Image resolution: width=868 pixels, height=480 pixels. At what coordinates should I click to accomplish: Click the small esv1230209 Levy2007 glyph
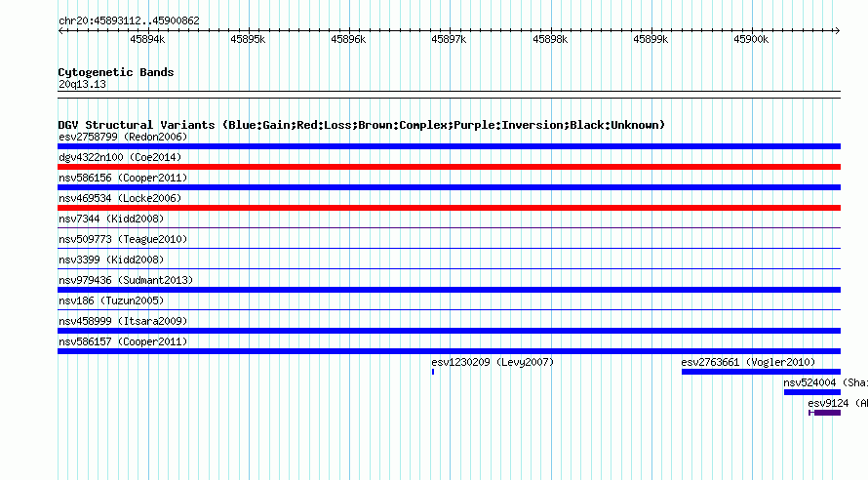coord(433,372)
